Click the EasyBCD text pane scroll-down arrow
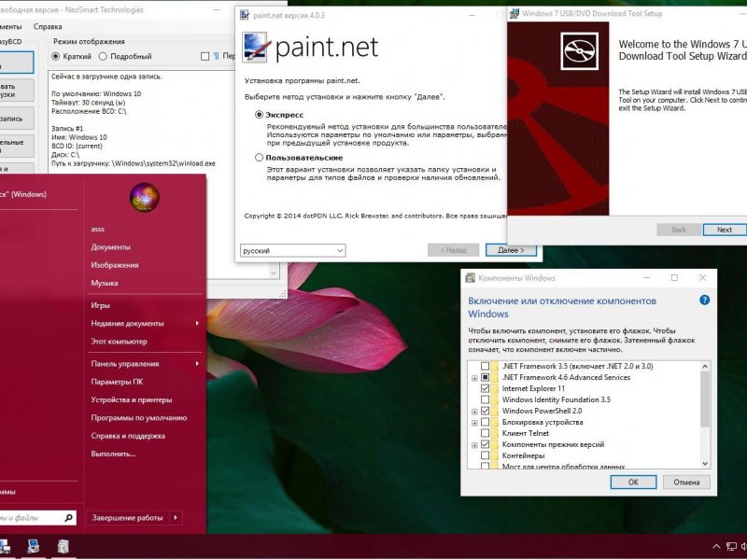Image resolution: width=747 pixels, height=560 pixels. (274, 273)
